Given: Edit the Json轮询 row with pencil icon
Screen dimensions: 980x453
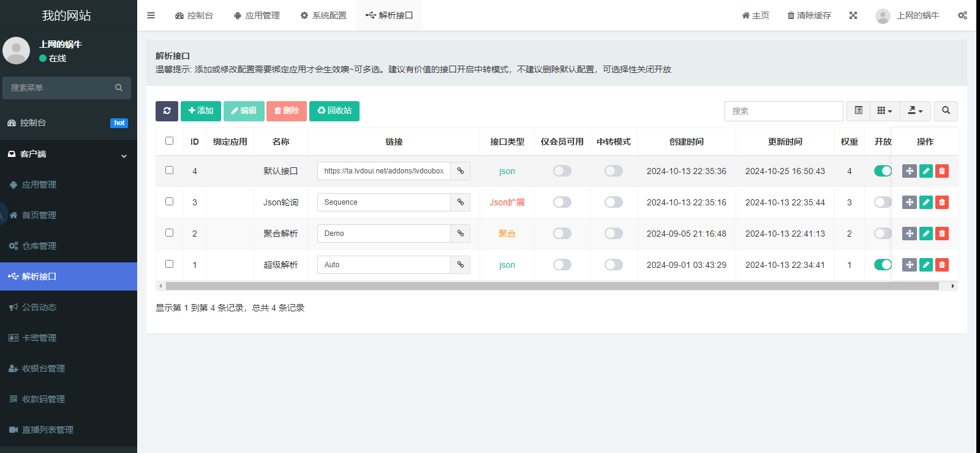Looking at the screenshot, I should click(x=926, y=202).
